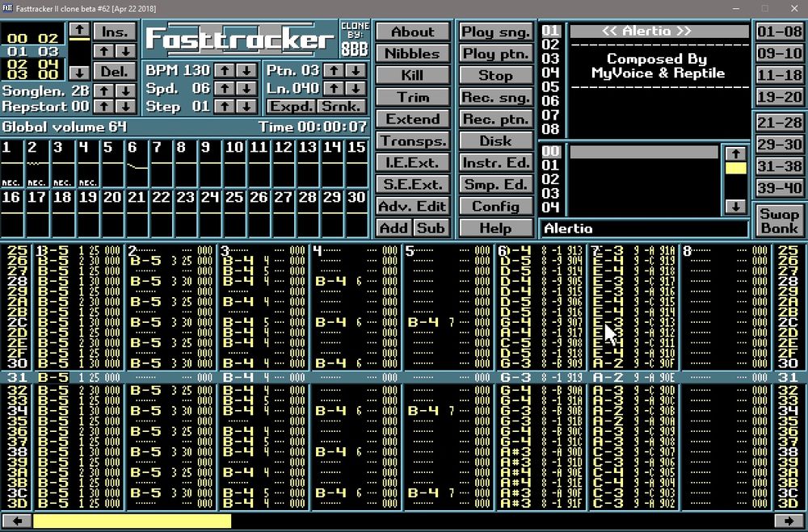The height and width of the screenshot is (532, 808).
Task: Switch to instrument bank 21-28
Action: [779, 123]
